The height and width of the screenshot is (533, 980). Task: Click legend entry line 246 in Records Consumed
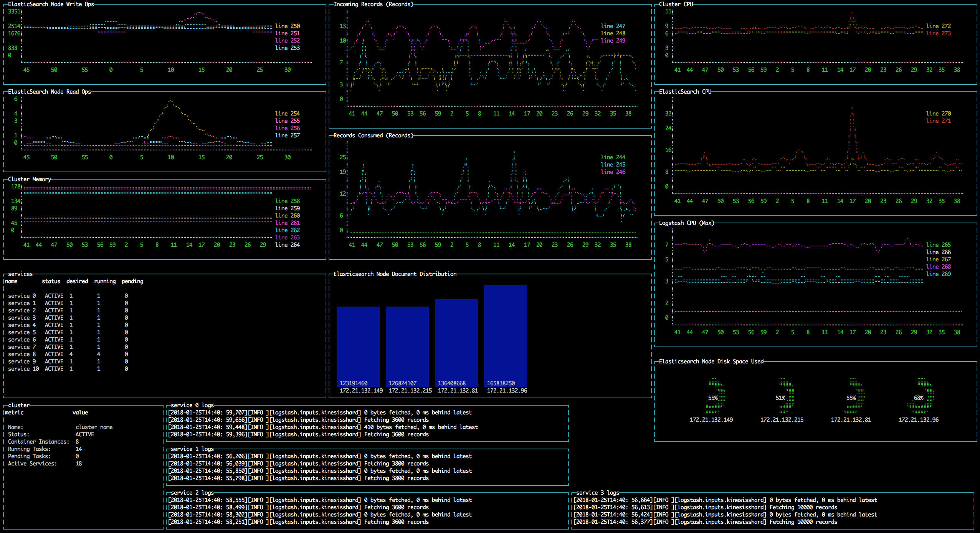613,172
